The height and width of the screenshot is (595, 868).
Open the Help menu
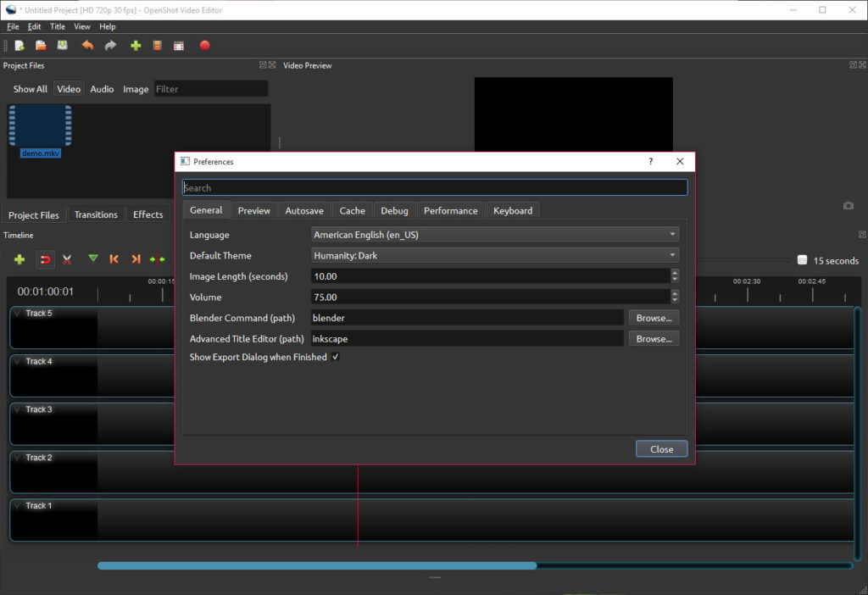click(108, 26)
